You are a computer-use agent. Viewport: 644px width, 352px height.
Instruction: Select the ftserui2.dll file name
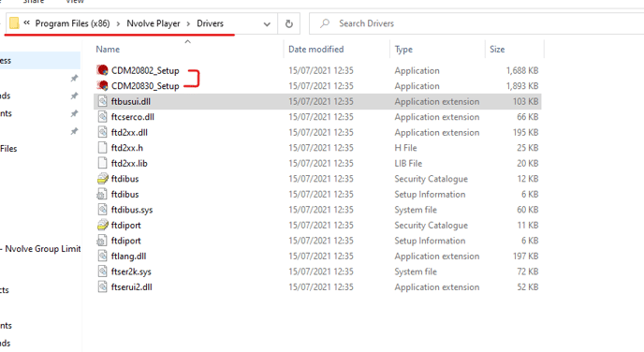click(131, 287)
